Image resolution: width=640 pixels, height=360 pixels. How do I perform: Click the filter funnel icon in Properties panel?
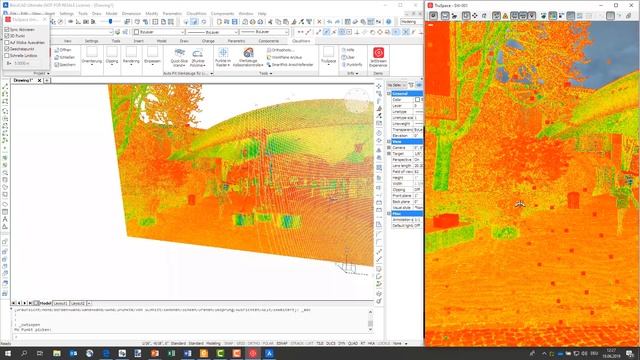pyautogui.click(x=411, y=85)
